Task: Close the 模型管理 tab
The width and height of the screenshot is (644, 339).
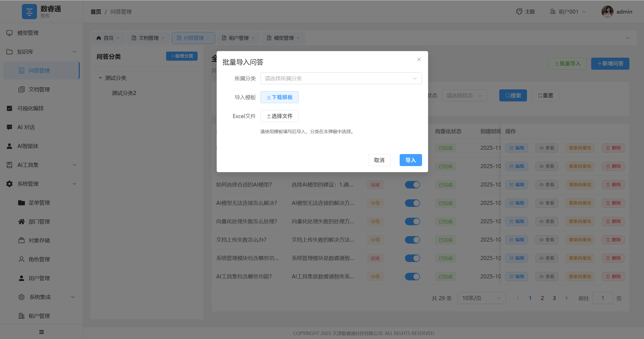Action: tap(298, 38)
